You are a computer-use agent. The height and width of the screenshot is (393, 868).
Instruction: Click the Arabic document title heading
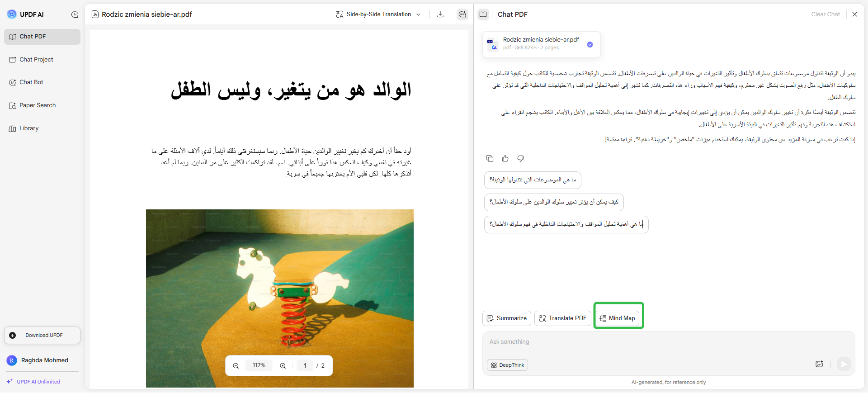pos(291,90)
